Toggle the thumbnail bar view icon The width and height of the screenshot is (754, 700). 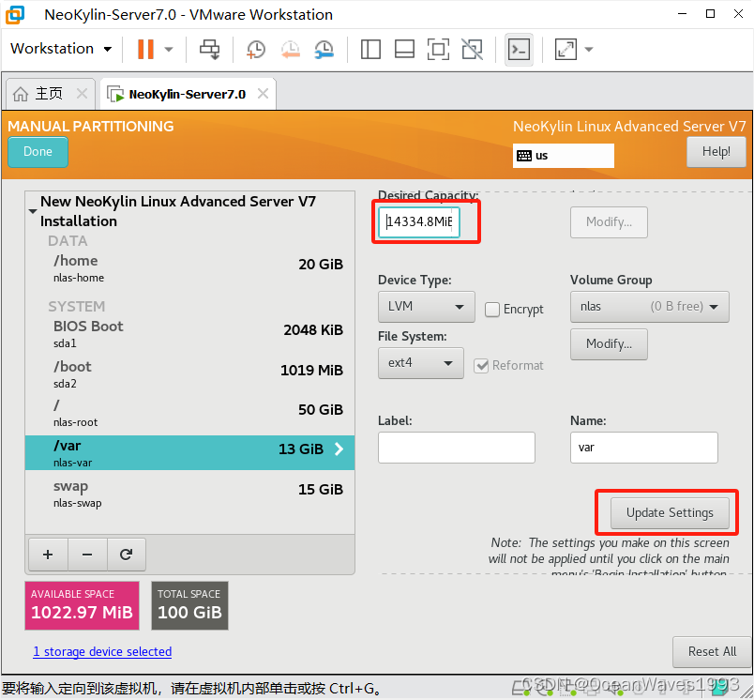(404, 49)
